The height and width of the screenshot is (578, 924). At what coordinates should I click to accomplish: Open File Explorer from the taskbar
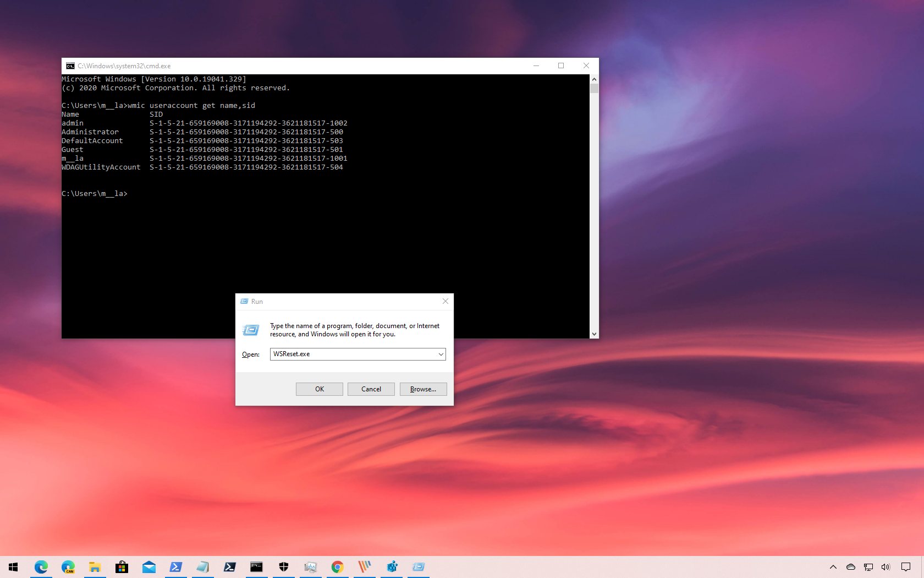[95, 567]
